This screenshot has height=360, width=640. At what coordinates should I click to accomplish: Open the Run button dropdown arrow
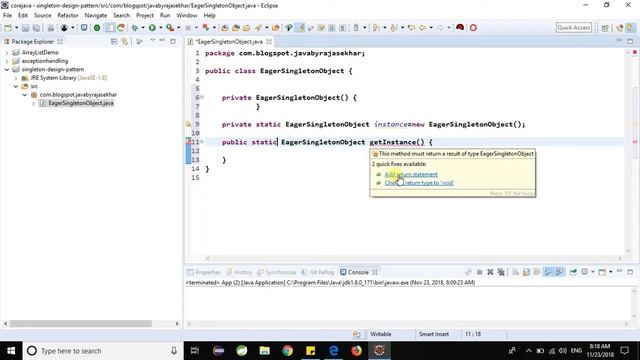tap(160, 28)
